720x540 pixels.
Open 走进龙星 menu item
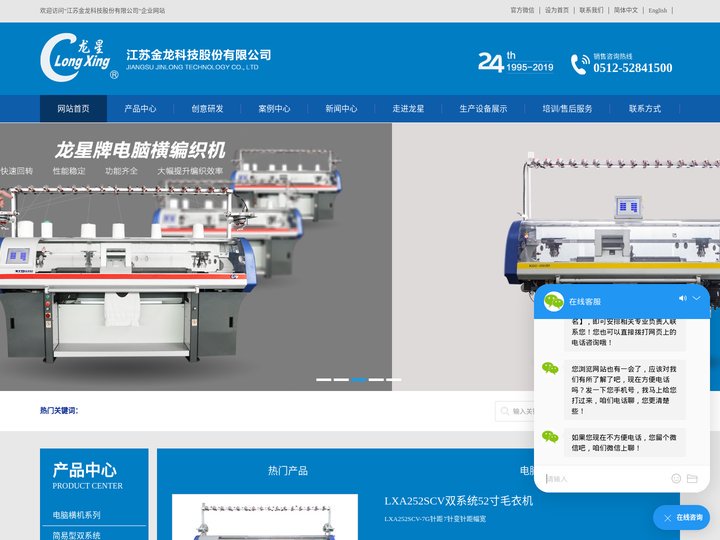tap(408, 109)
